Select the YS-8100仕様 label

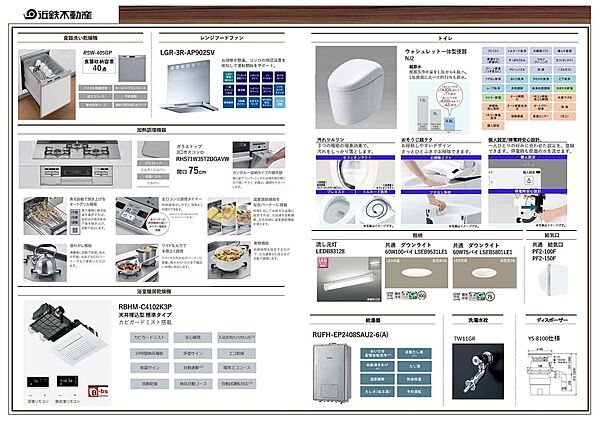point(543,338)
